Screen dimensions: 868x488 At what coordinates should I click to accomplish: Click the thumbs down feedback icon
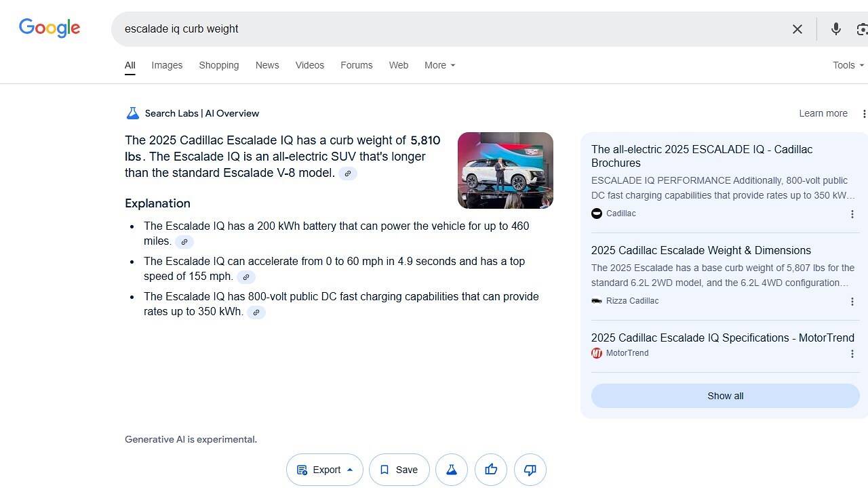click(530, 470)
